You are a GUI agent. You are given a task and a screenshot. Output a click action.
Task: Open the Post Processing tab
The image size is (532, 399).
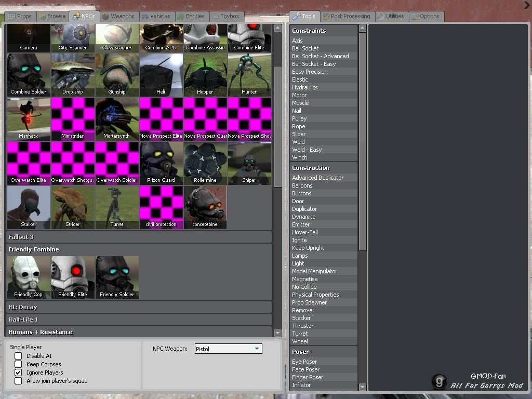point(347,16)
